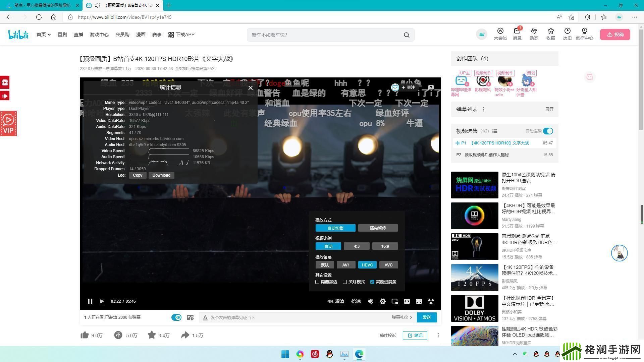This screenshot has width=644, height=362.
Task: Open the 4K 超清 quality selector
Action: [x=335, y=301]
